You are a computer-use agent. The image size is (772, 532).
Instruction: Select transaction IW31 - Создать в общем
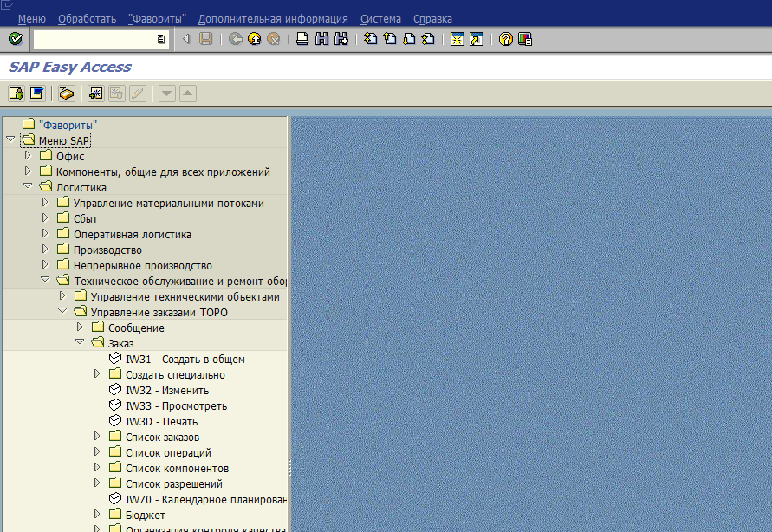click(185, 360)
